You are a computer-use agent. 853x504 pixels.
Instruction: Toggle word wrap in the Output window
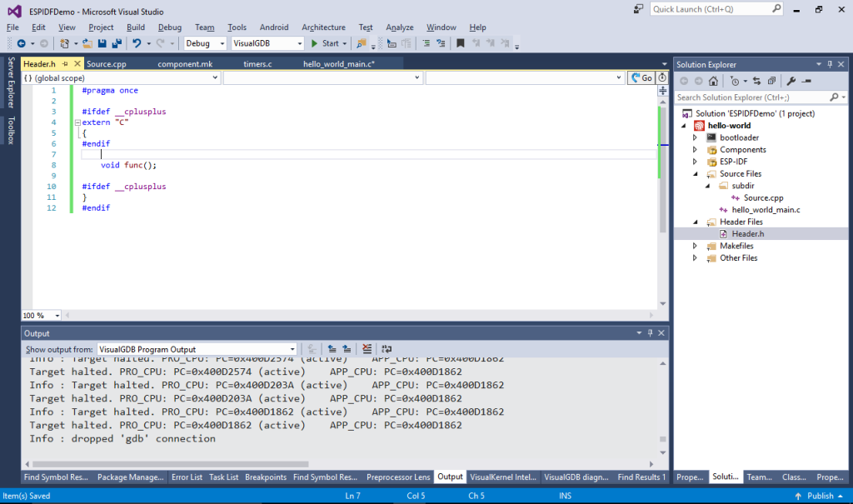tap(387, 349)
